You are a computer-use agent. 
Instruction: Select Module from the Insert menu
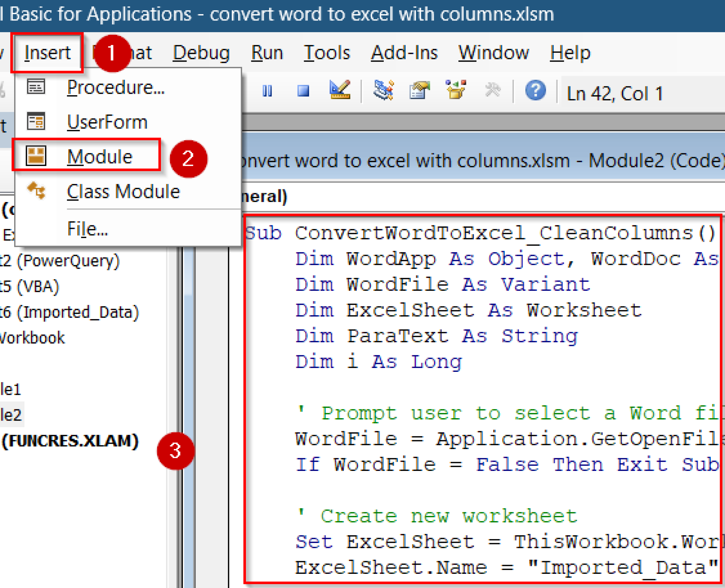pos(99,157)
